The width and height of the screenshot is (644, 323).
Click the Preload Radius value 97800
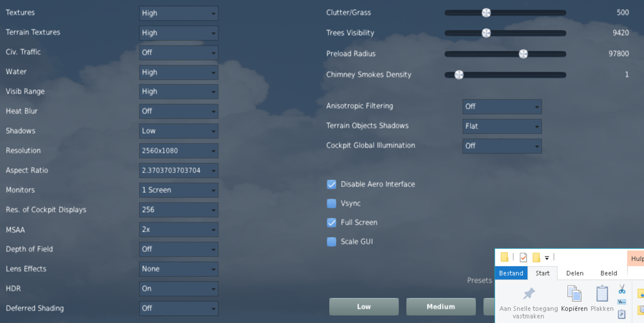(x=618, y=54)
